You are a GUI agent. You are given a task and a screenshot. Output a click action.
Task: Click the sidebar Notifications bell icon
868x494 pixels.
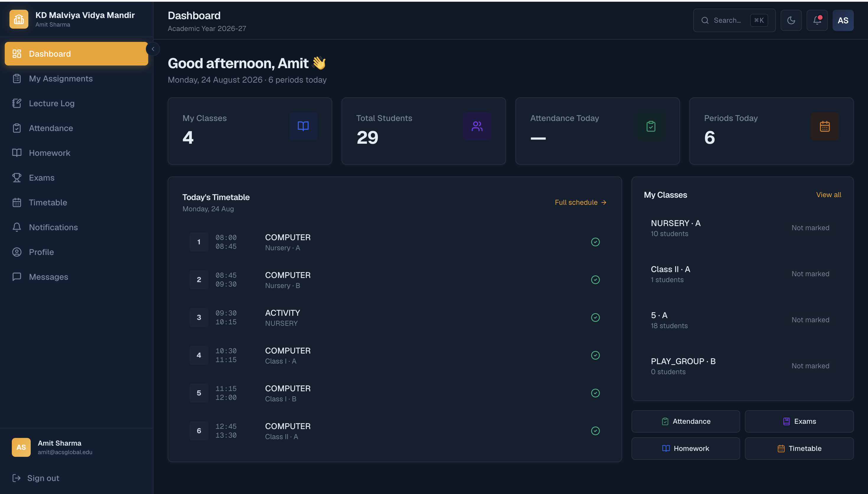point(17,227)
